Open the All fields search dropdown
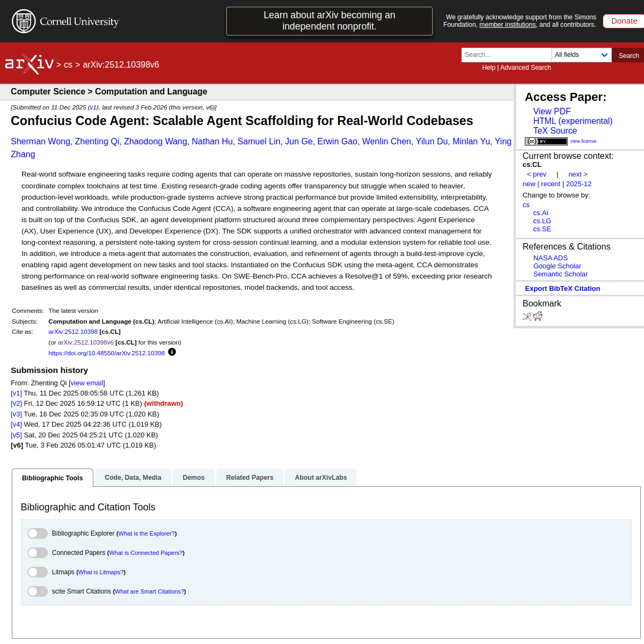The height and width of the screenshot is (644, 644). pyautogui.click(x=581, y=55)
